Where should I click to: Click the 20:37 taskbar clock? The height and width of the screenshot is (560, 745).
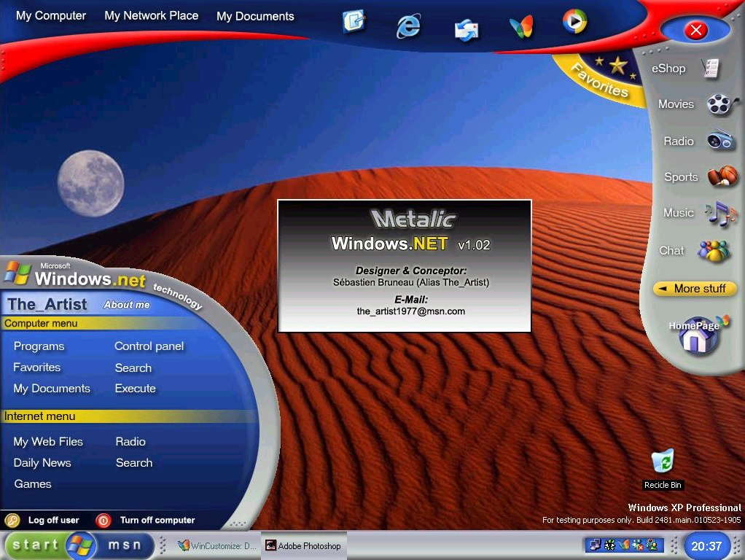click(x=706, y=546)
